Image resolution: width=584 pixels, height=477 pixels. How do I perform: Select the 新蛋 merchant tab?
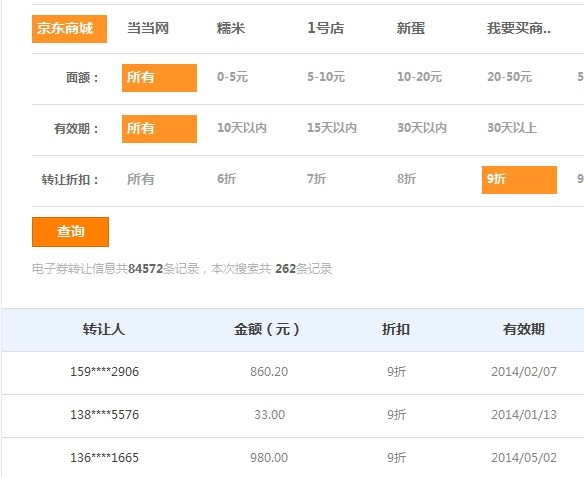411,28
